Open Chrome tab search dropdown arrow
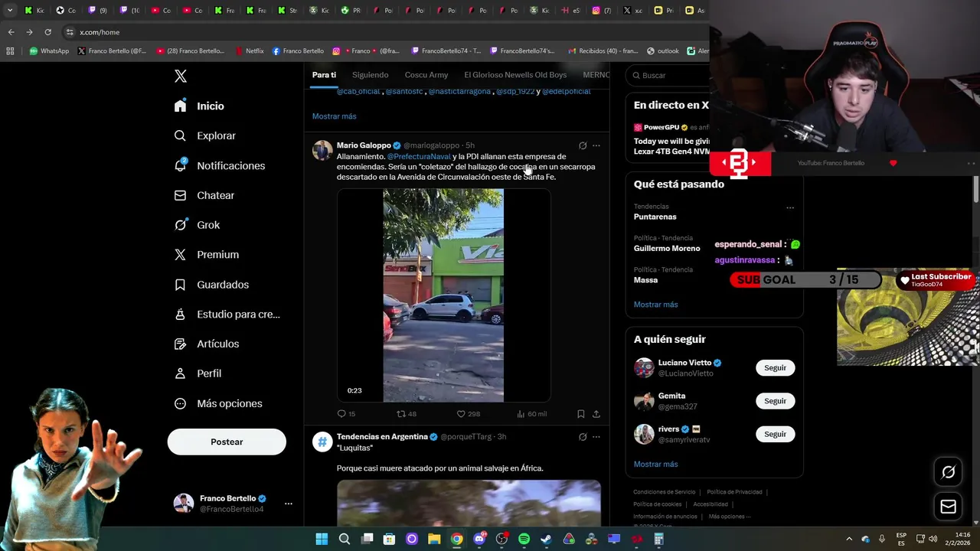The image size is (980, 551). tap(10, 11)
